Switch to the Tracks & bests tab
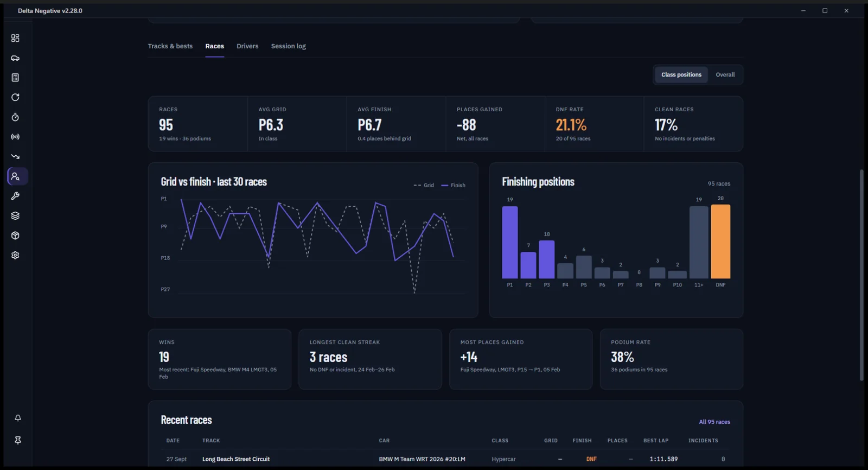The image size is (868, 470). (170, 46)
